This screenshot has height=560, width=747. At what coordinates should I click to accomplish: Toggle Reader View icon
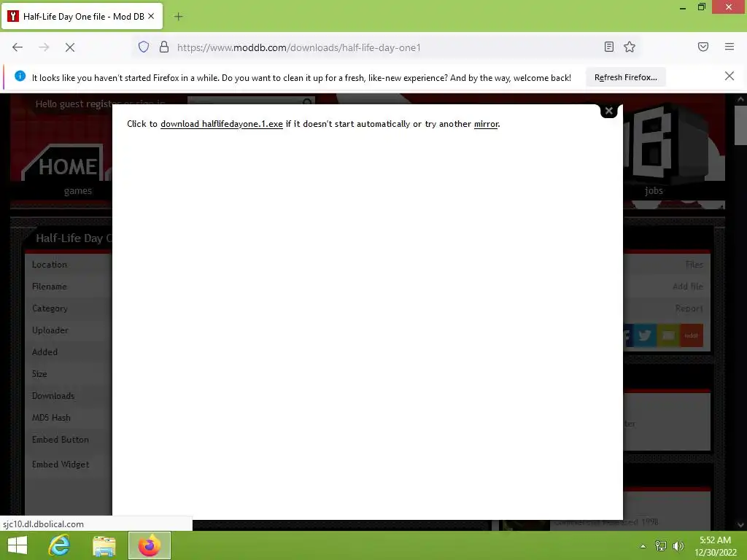pos(609,47)
